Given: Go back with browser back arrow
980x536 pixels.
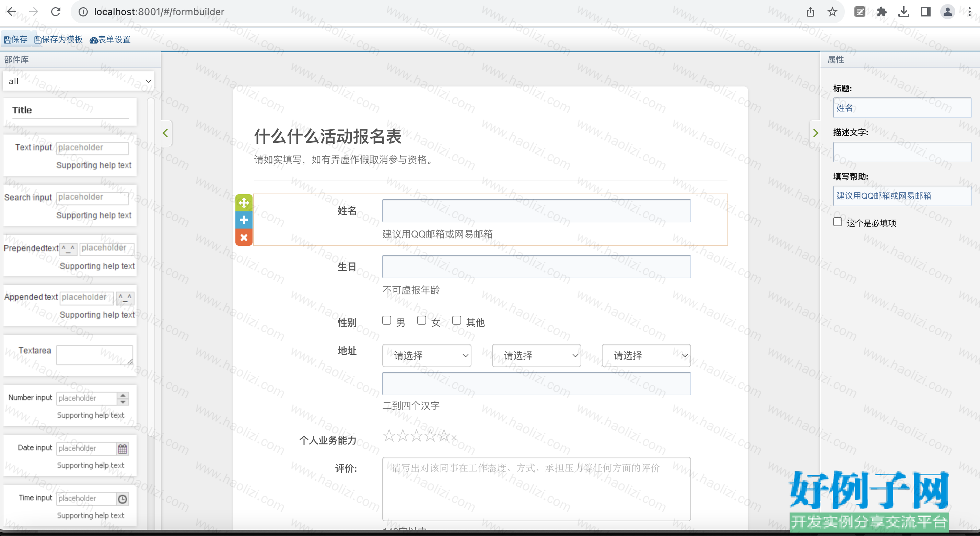Looking at the screenshot, I should 12,12.
